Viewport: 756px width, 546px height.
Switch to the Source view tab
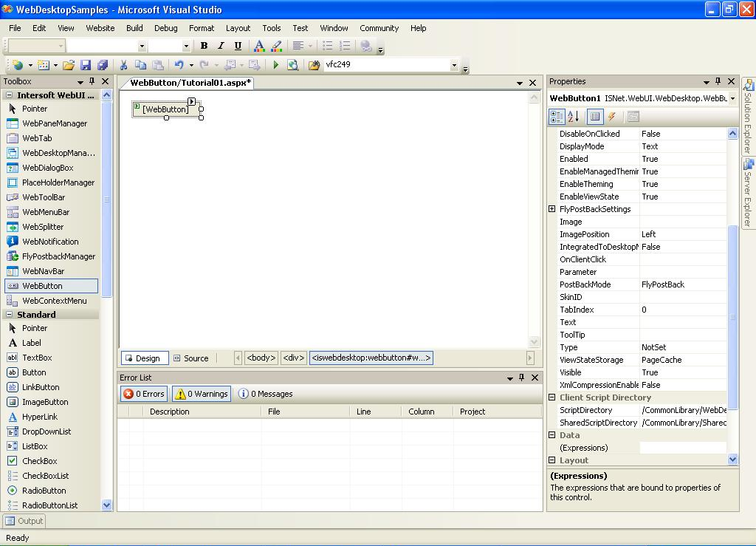tap(190, 358)
